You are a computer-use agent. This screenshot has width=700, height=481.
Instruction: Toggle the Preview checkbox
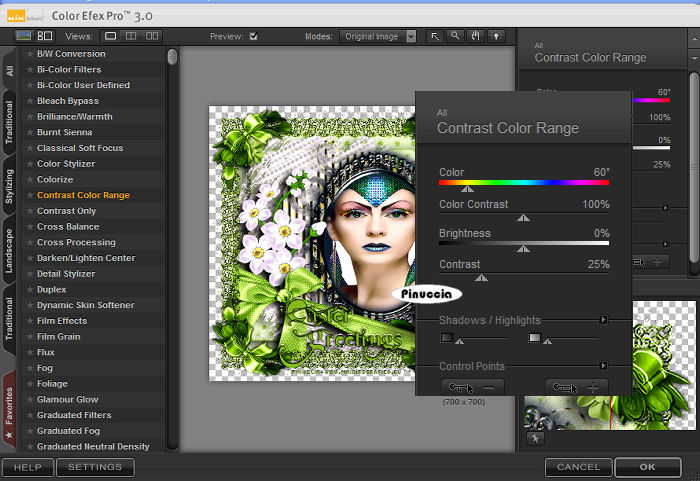coord(253,37)
